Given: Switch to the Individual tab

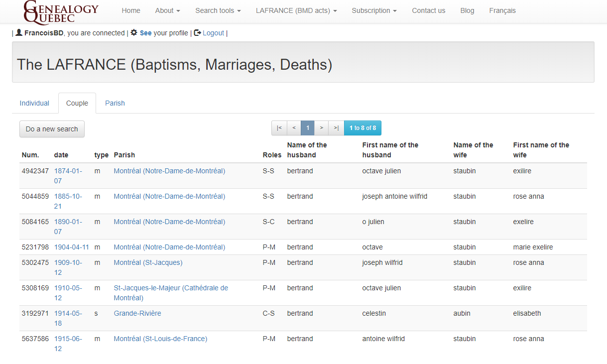Looking at the screenshot, I should pyautogui.click(x=34, y=103).
